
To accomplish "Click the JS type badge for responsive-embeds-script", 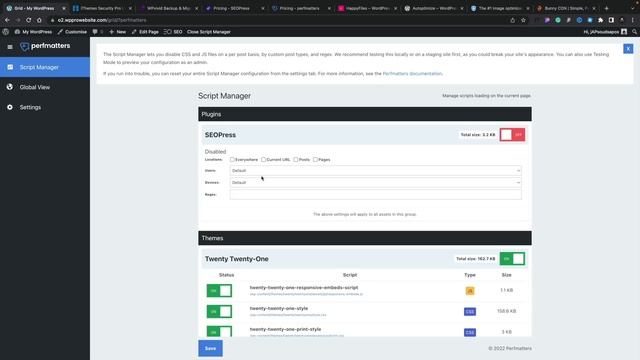I will coord(470,291).
